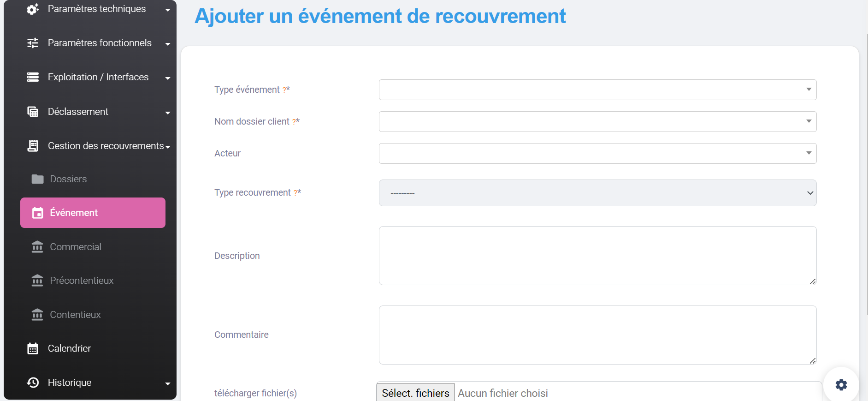The image size is (868, 401).
Task: Select the Événement menu item
Action: click(x=93, y=213)
